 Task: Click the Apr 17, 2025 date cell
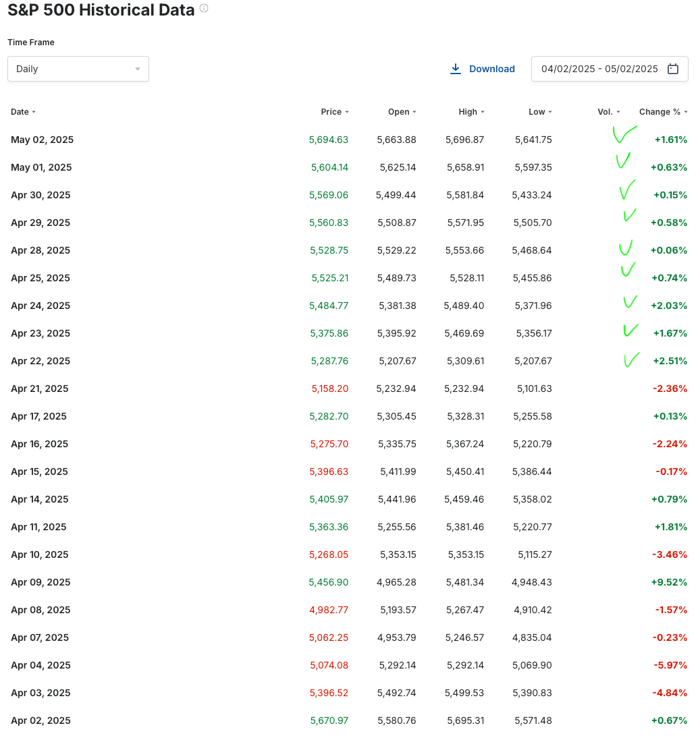click(x=38, y=416)
